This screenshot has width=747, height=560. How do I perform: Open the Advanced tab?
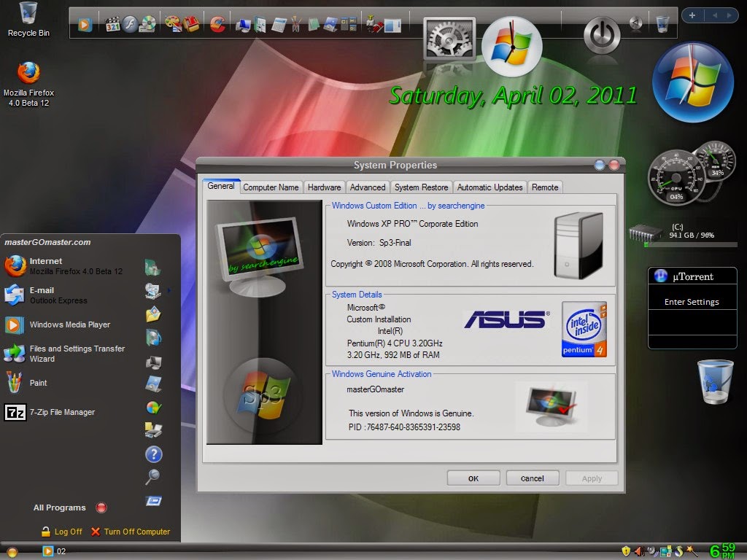tap(368, 187)
